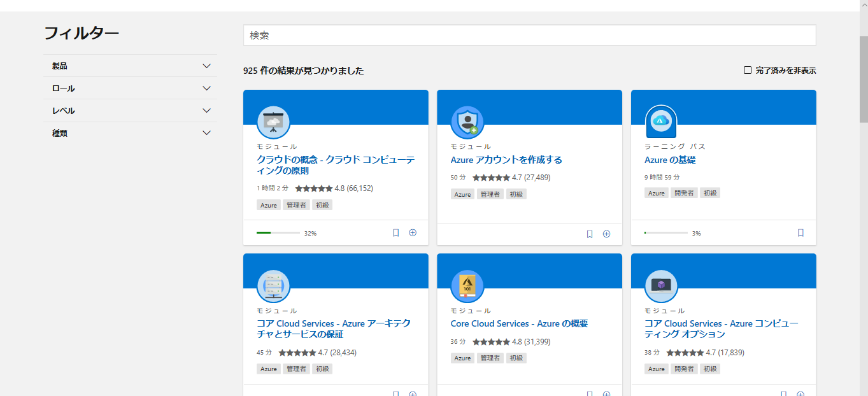868x396 pixels.
Task: Click the Azure の基礎 learning path badge
Action: 661,122
